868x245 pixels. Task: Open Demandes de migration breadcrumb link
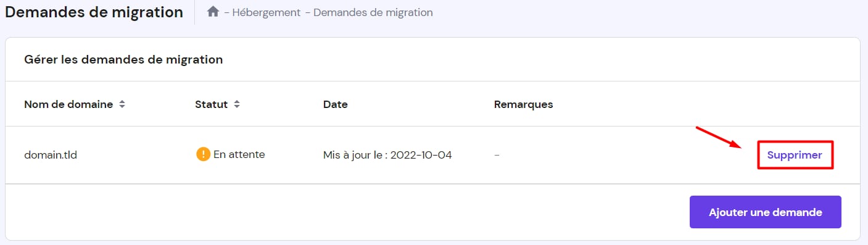click(373, 12)
